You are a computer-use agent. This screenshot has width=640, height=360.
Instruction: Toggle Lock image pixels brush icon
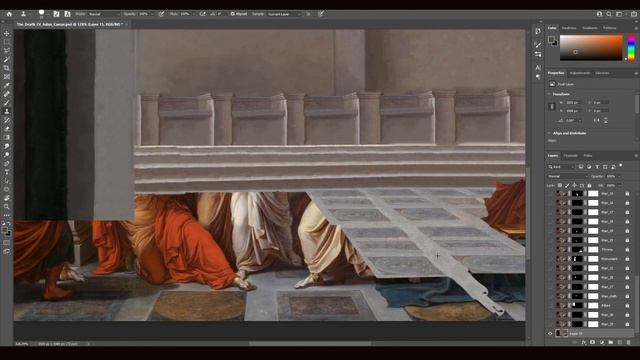tap(567, 186)
